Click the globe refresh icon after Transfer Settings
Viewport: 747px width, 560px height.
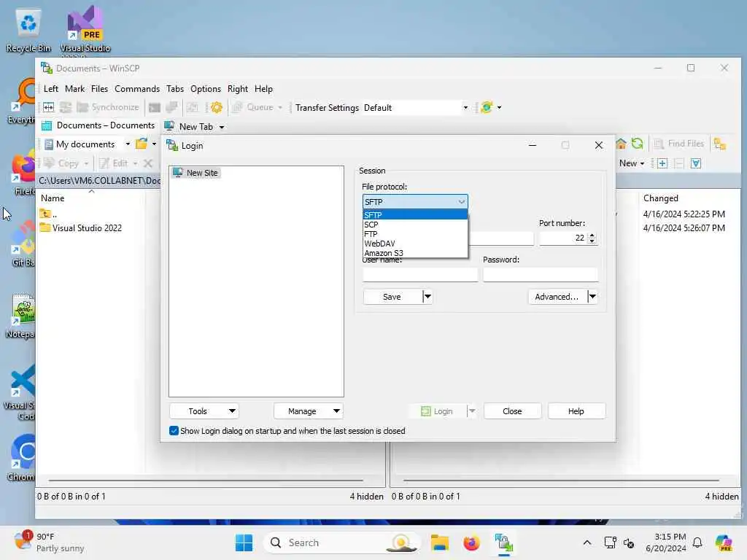(487, 108)
